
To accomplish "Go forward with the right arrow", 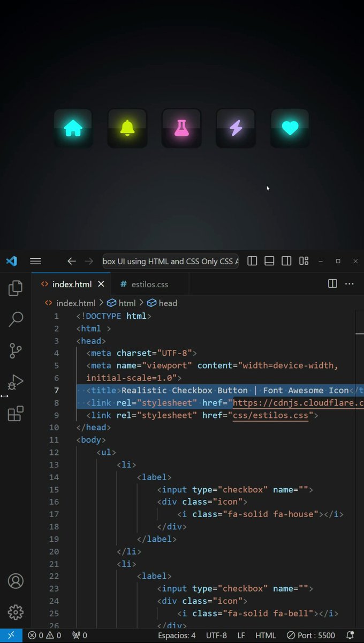I will (x=89, y=261).
